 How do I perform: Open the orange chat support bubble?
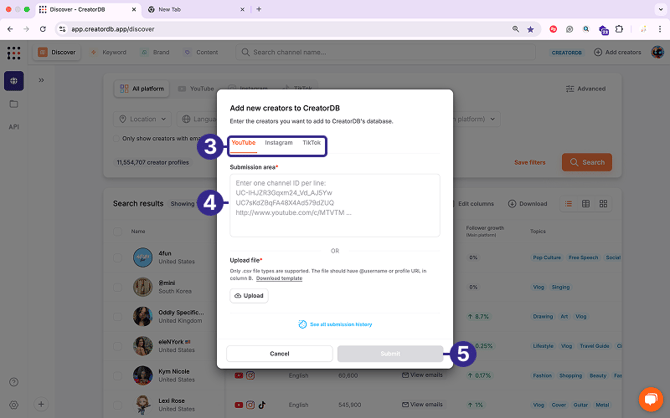pyautogui.click(x=650, y=399)
